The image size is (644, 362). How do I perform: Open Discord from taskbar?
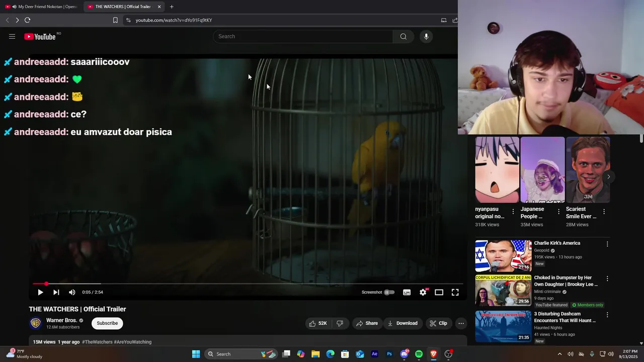(x=404, y=354)
